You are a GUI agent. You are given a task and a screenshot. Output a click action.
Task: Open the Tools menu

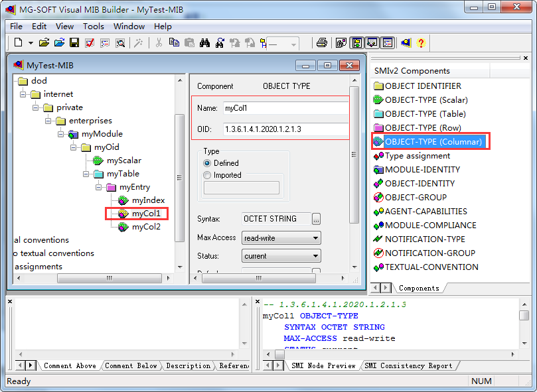tap(93, 27)
